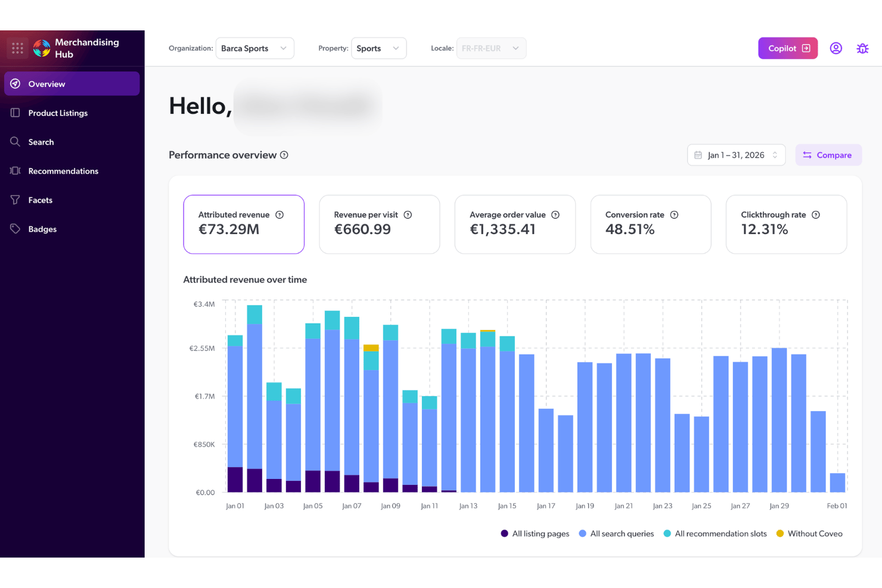Open the user profile icon
The image size is (882, 588).
click(x=836, y=48)
